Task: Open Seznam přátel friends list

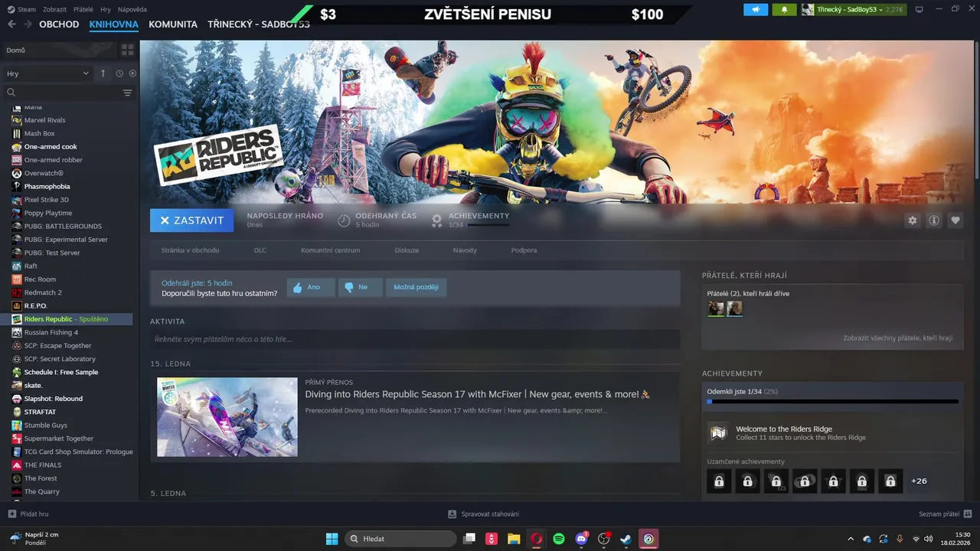Action: pos(946,514)
